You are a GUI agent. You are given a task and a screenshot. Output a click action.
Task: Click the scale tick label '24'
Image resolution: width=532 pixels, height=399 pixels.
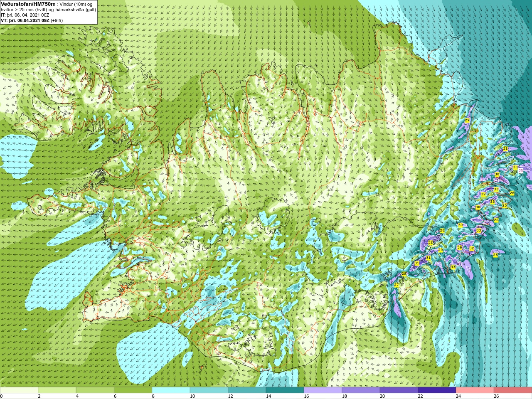pyautogui.click(x=458, y=396)
